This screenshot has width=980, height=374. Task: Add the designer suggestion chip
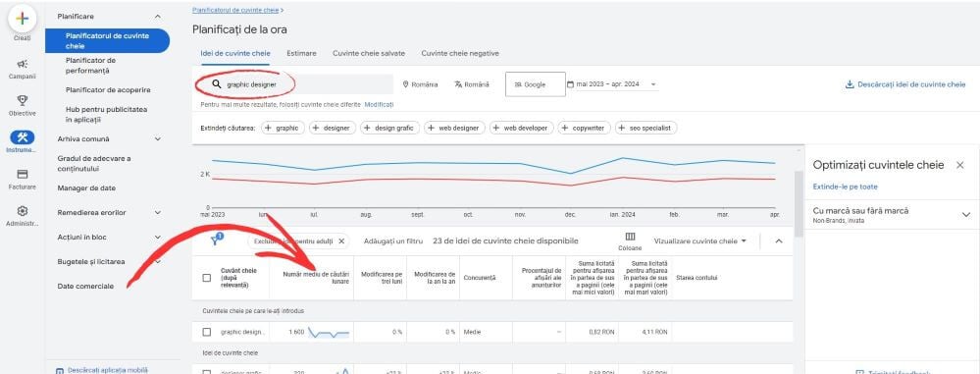click(332, 128)
